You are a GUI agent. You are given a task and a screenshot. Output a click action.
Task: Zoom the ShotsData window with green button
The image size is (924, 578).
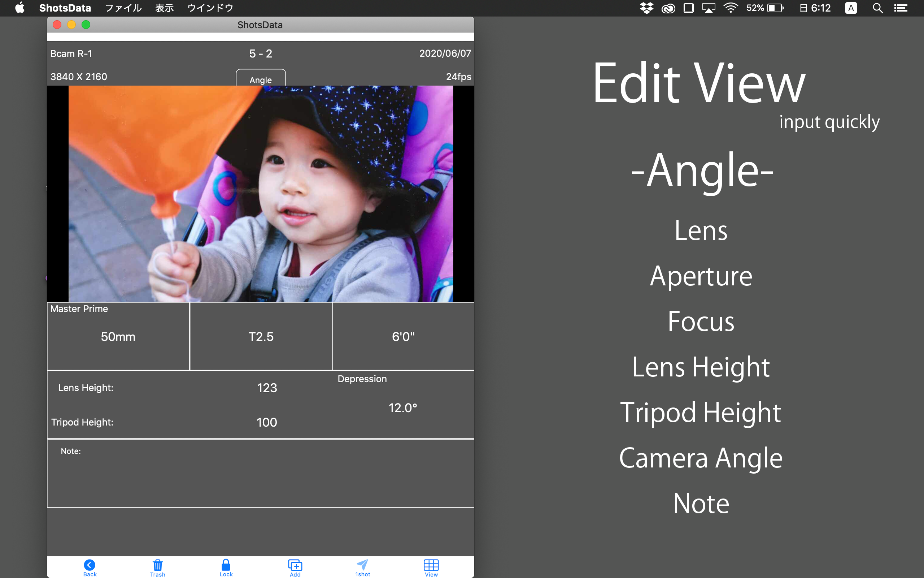click(86, 25)
